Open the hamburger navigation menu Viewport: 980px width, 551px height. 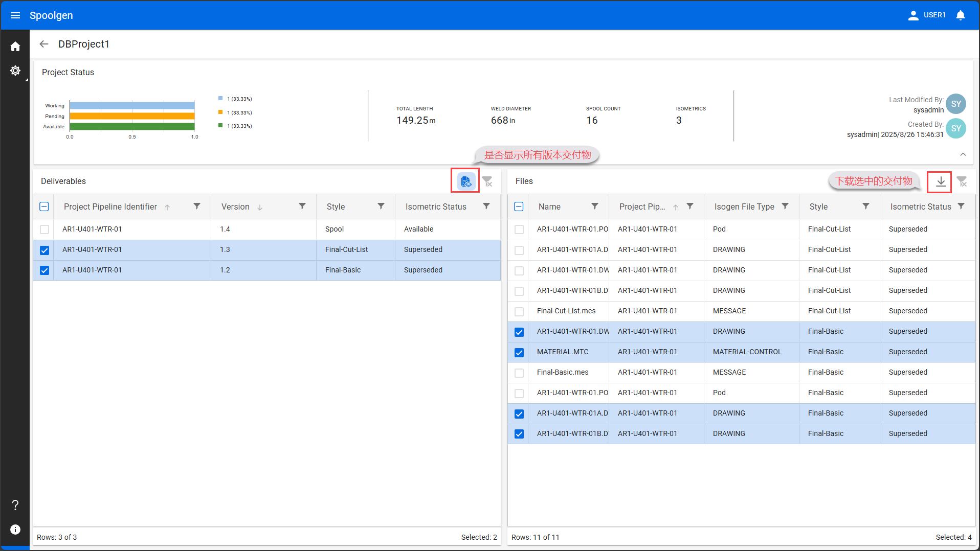pos(15,15)
